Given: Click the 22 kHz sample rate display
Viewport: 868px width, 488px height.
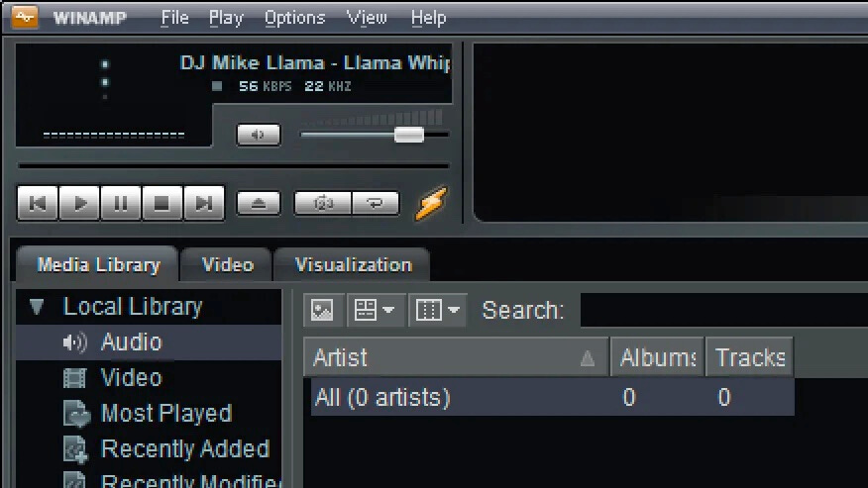Looking at the screenshot, I should click(328, 86).
